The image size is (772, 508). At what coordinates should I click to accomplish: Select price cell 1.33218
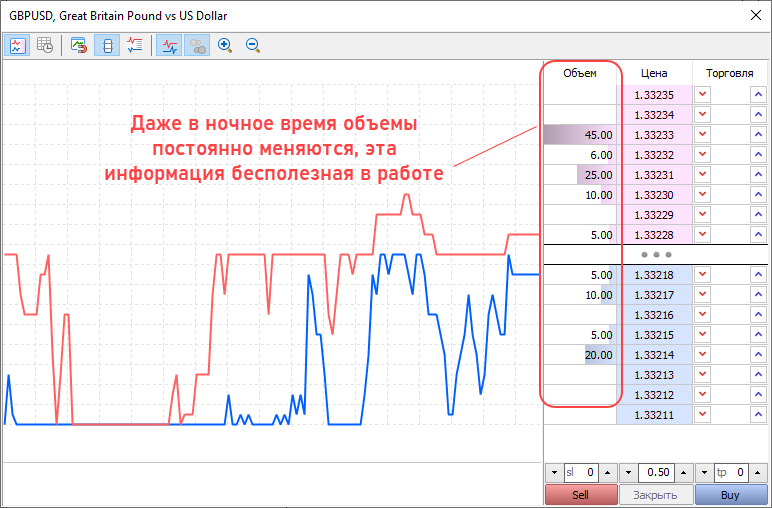(654, 275)
